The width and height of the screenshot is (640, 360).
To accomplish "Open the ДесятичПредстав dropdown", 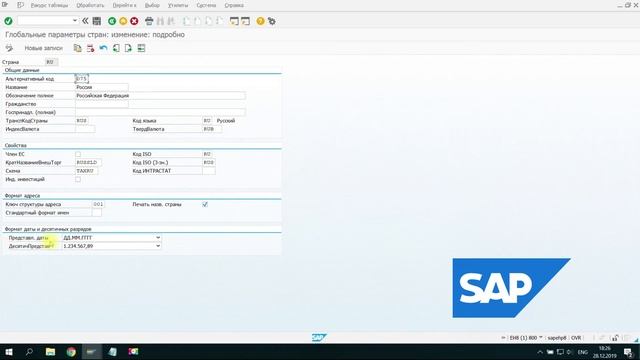I will pyautogui.click(x=158, y=246).
